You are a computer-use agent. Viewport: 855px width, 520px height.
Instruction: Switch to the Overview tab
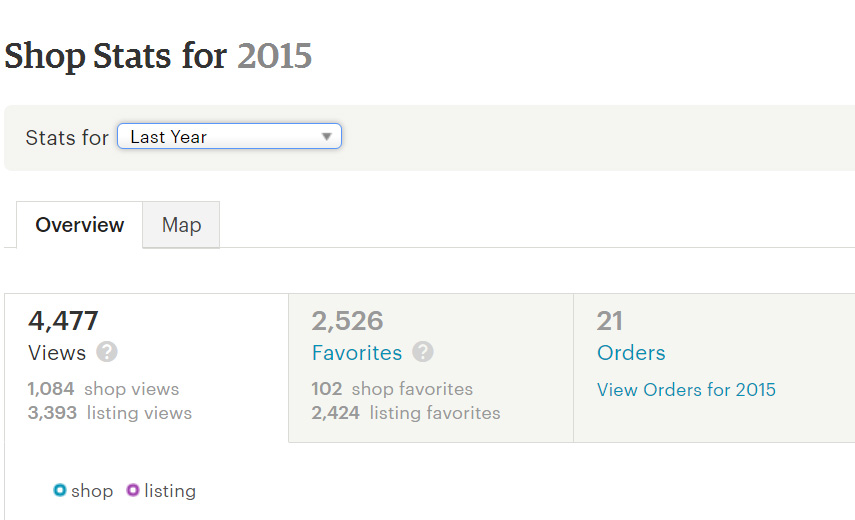80,225
